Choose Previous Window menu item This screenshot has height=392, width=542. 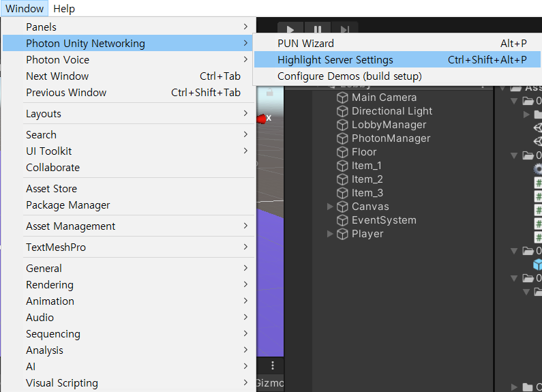click(129, 93)
